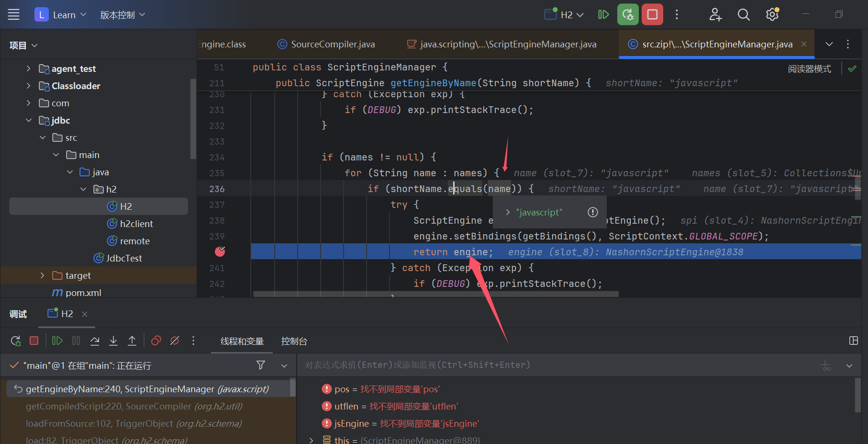
Task: Toggle breakpoint on line 240
Action: click(220, 251)
